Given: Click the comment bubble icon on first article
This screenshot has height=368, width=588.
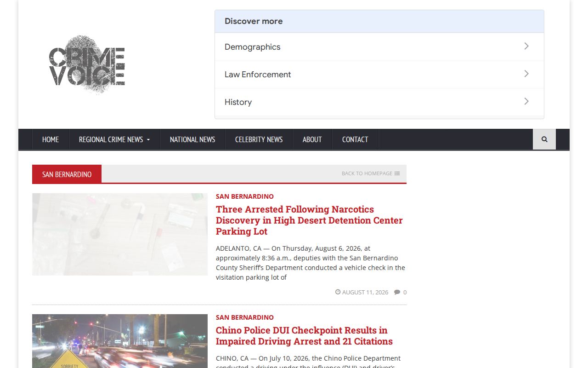Looking at the screenshot, I should tap(397, 292).
